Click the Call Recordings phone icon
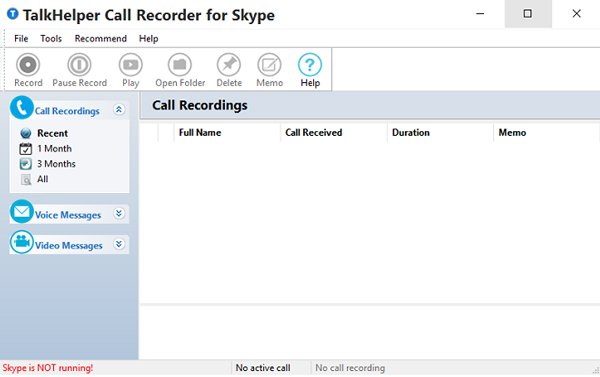Screen dimensions: 600x377 [22, 108]
